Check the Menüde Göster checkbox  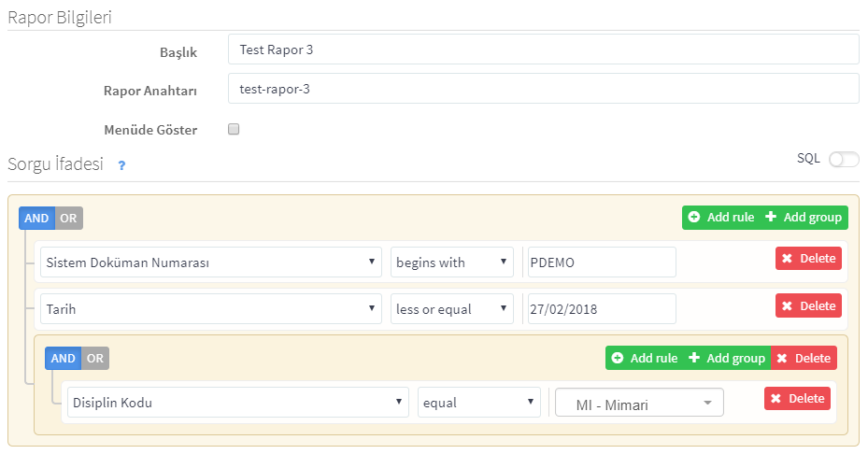234,129
